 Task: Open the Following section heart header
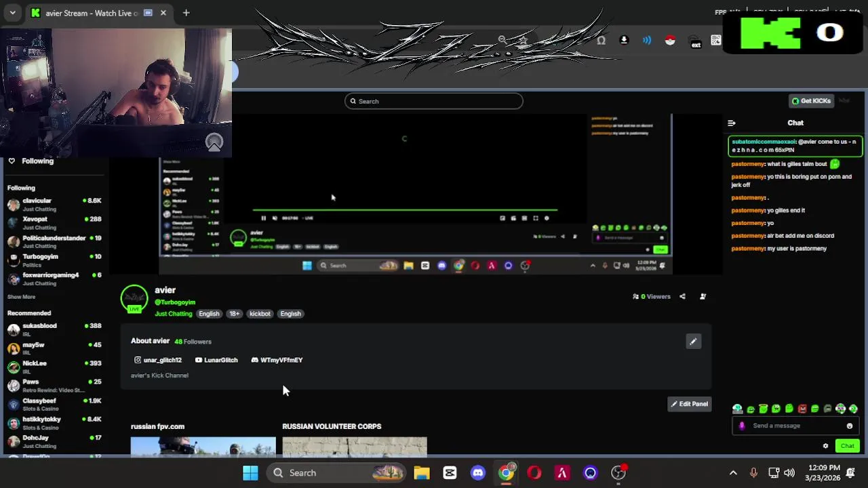(x=31, y=161)
